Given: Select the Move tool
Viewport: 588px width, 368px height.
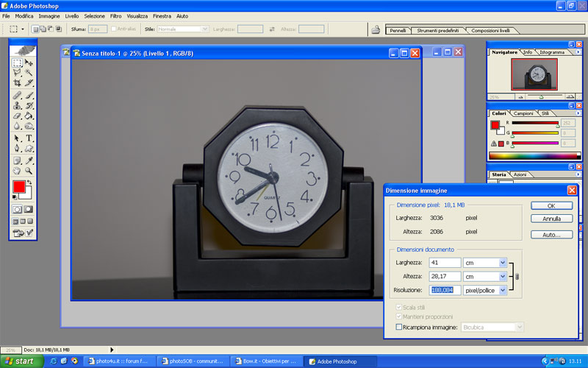Looking at the screenshot, I should click(29, 63).
